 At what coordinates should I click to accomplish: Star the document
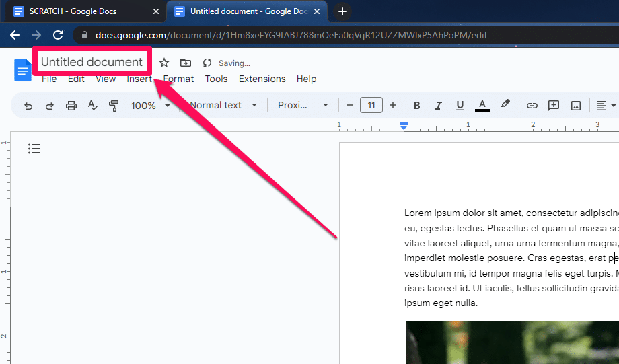[164, 63]
